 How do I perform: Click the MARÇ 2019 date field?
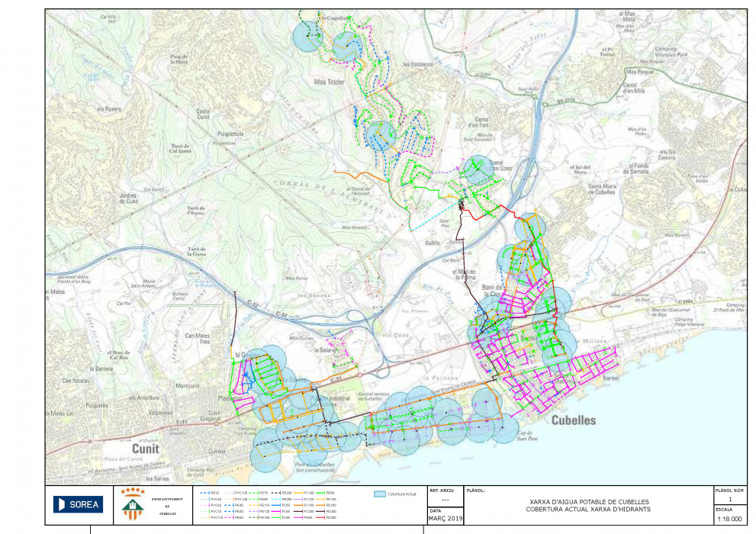click(x=445, y=519)
